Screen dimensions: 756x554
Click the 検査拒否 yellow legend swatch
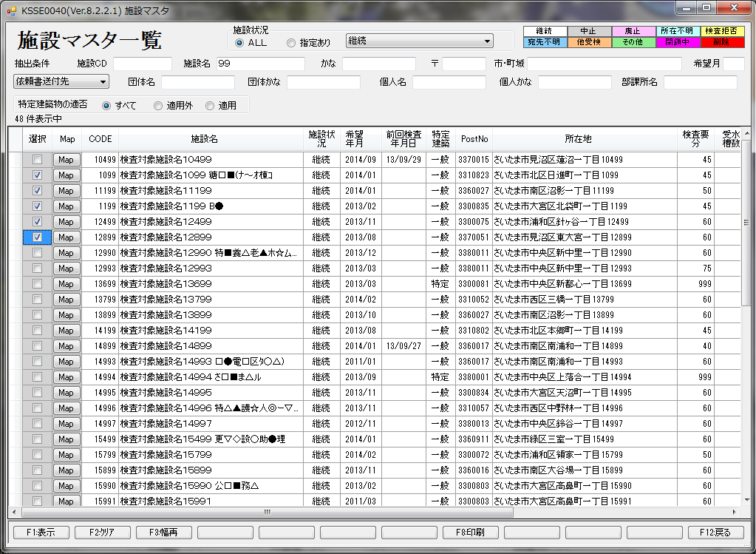coord(722,31)
